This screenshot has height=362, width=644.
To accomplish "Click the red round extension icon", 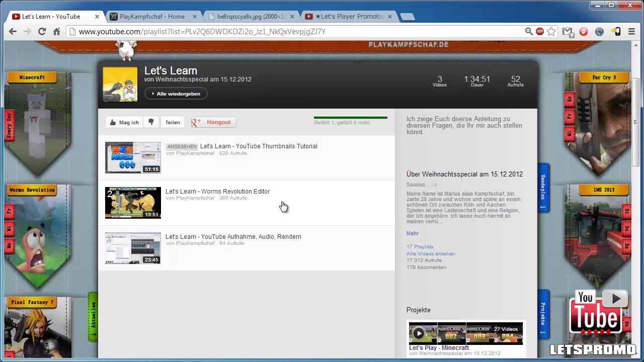I will [584, 31].
